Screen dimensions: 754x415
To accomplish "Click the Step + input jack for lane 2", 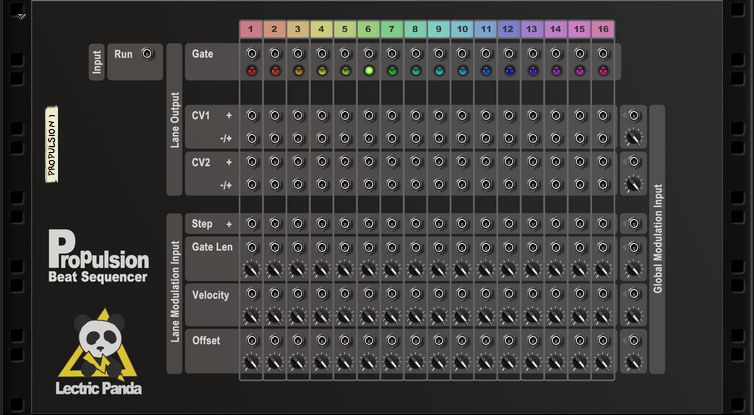I will (275, 224).
